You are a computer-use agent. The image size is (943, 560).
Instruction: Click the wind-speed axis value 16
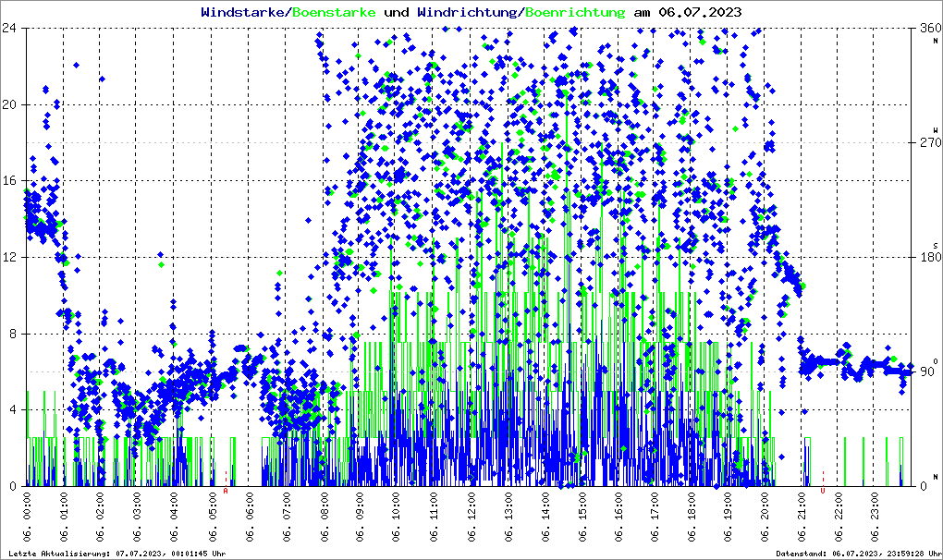coord(9,181)
